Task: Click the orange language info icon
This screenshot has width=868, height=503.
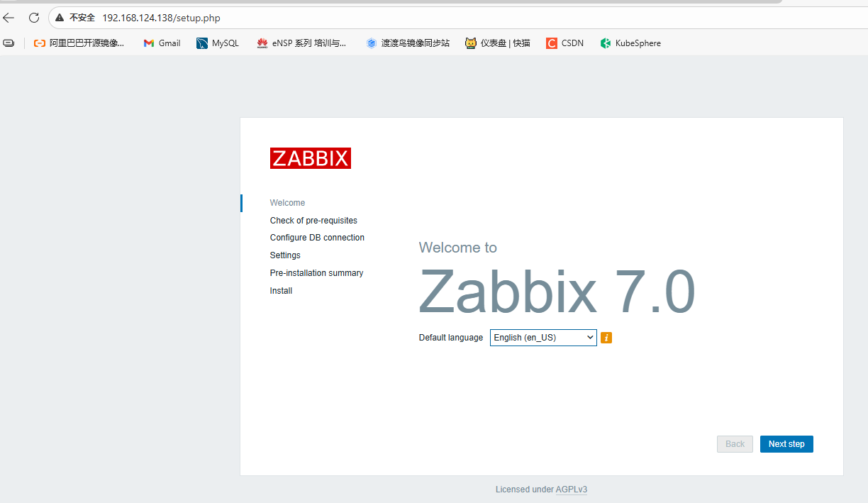Action: (606, 338)
